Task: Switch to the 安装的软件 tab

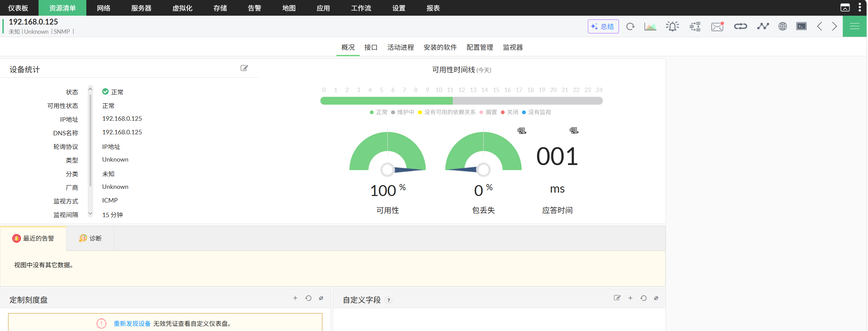Action: pyautogui.click(x=440, y=47)
